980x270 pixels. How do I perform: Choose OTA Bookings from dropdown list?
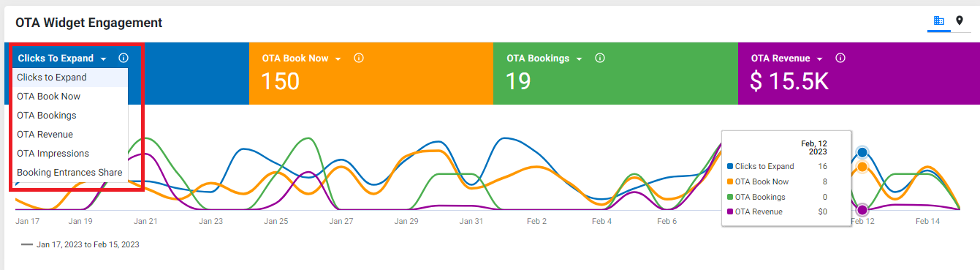(x=70, y=115)
